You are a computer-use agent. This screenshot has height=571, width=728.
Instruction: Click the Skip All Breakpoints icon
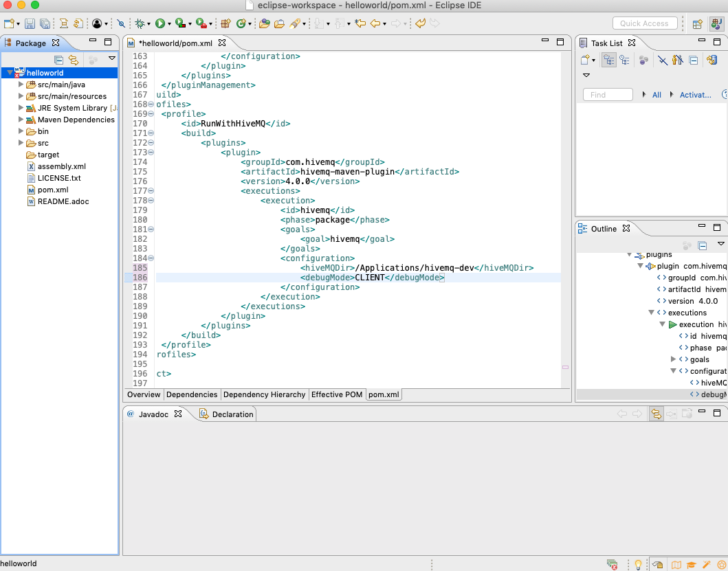(121, 23)
